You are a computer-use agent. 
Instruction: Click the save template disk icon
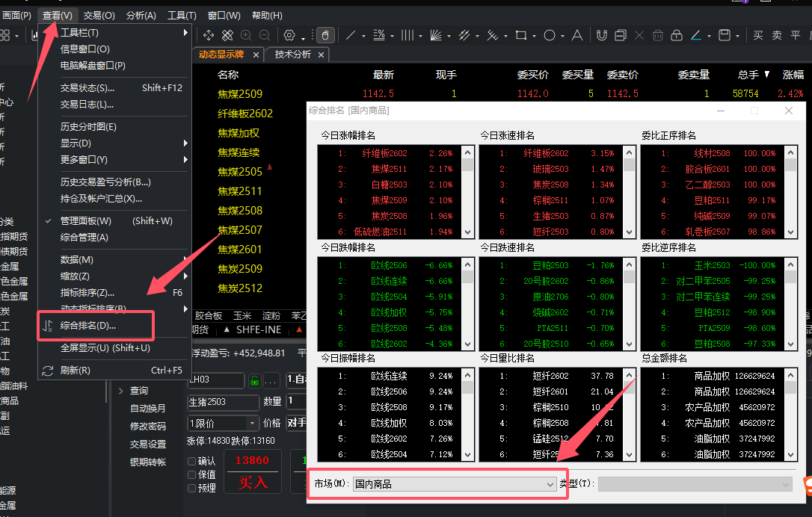click(725, 35)
